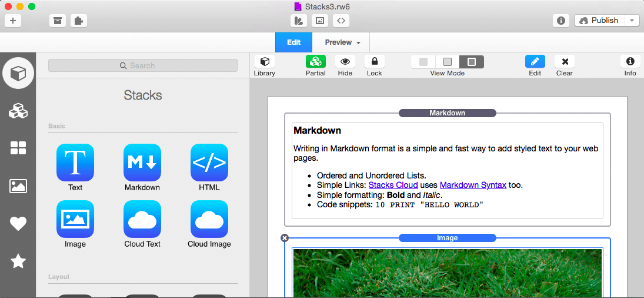Open the Markdown Syntax link
This screenshot has height=298, width=644.
tap(473, 185)
